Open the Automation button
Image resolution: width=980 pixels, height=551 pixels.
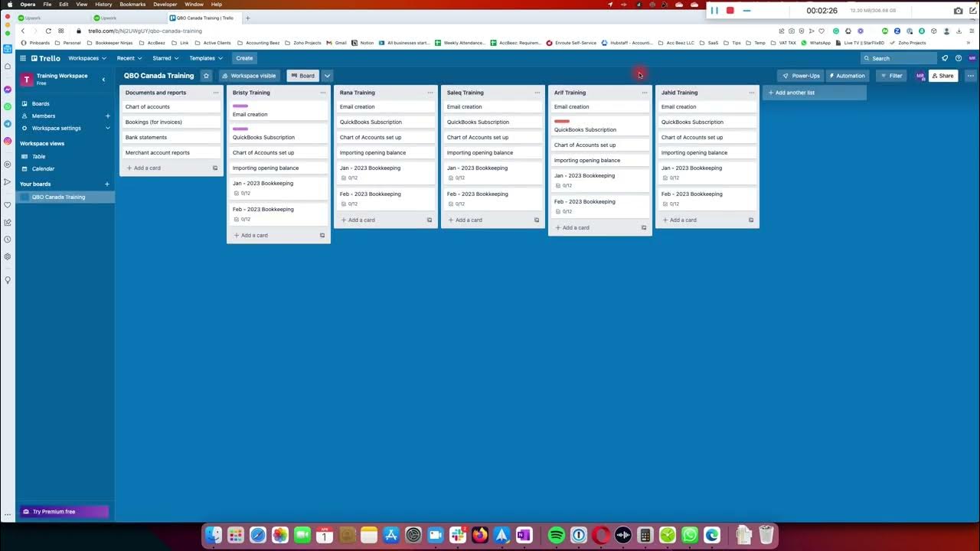(847, 76)
